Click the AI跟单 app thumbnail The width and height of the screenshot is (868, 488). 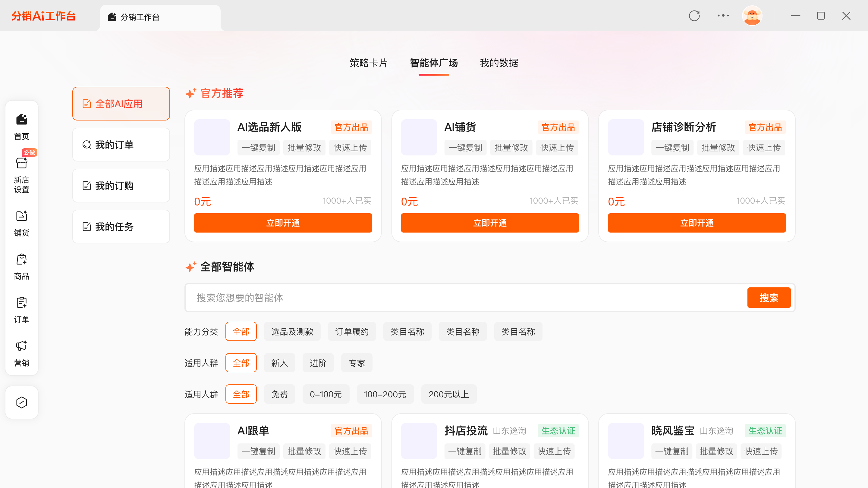(212, 440)
